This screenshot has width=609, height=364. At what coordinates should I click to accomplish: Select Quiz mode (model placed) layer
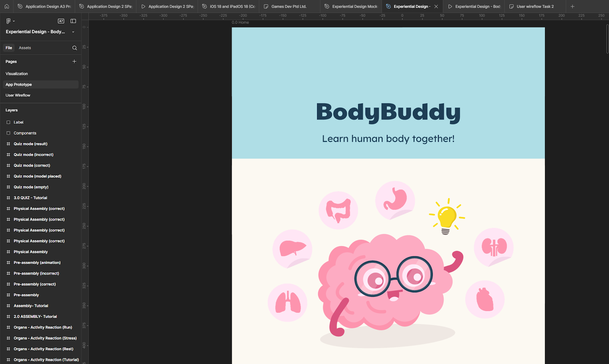pos(37,176)
